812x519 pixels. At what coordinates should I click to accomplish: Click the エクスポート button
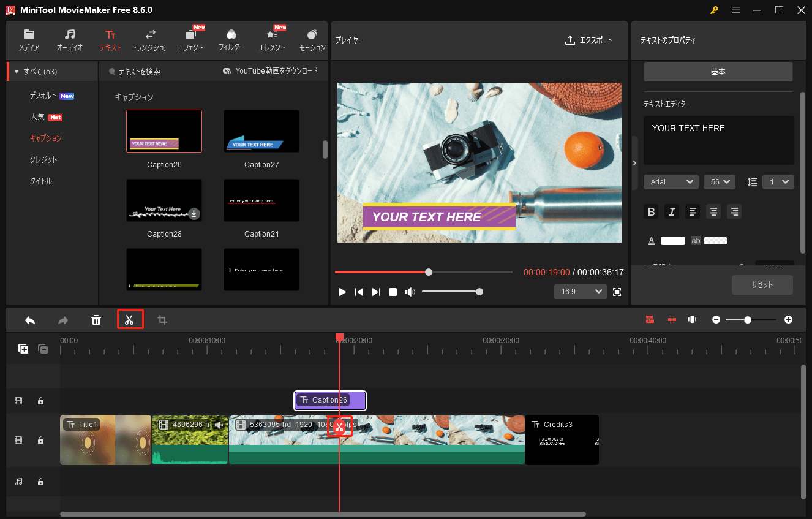point(589,40)
